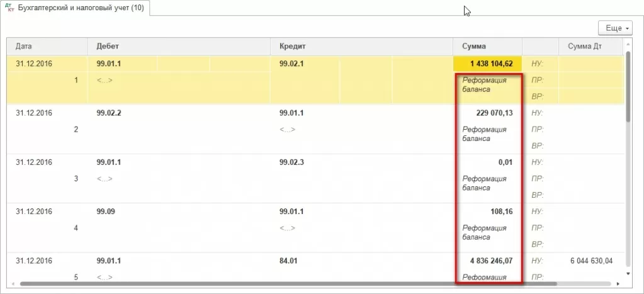Click the horizontal scrollbar thumb
The image size is (644, 294).
click(x=288, y=284)
